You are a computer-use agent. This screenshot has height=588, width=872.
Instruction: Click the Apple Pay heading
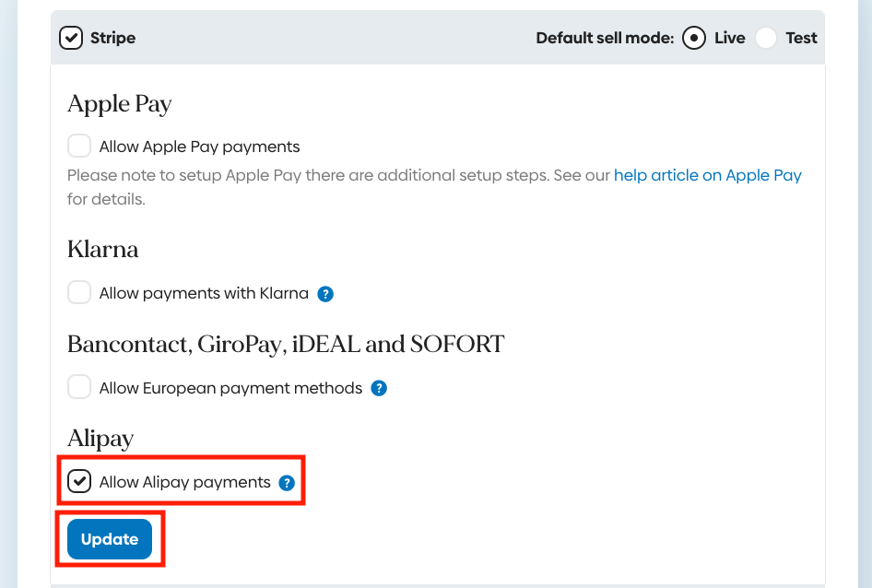(120, 104)
